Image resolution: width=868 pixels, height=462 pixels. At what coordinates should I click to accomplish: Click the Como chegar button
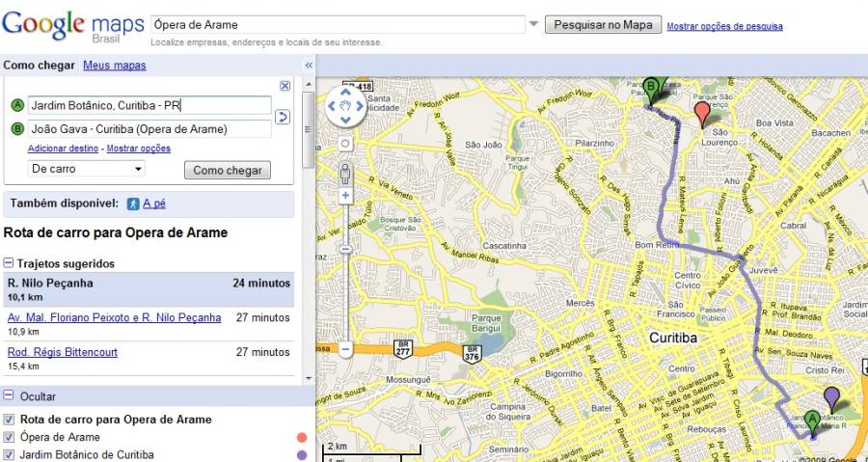click(x=228, y=171)
